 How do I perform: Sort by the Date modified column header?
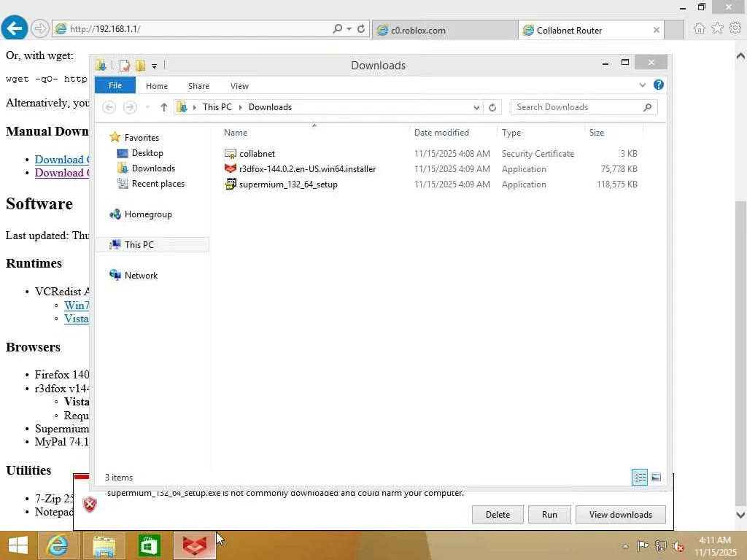click(x=452, y=133)
